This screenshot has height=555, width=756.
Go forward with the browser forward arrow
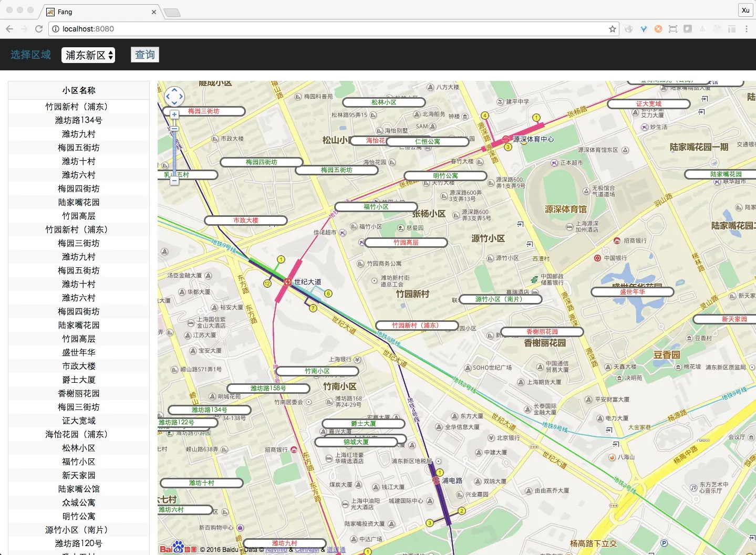click(24, 29)
